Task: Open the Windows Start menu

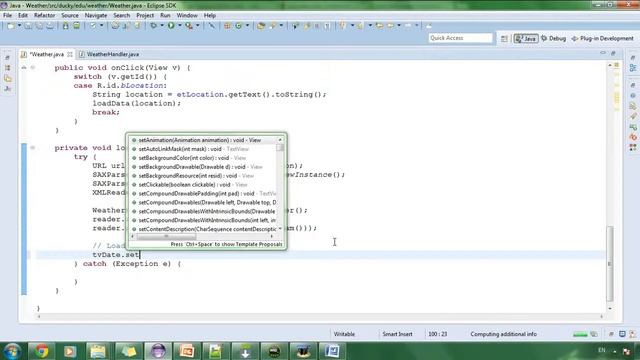Action: tap(12, 351)
